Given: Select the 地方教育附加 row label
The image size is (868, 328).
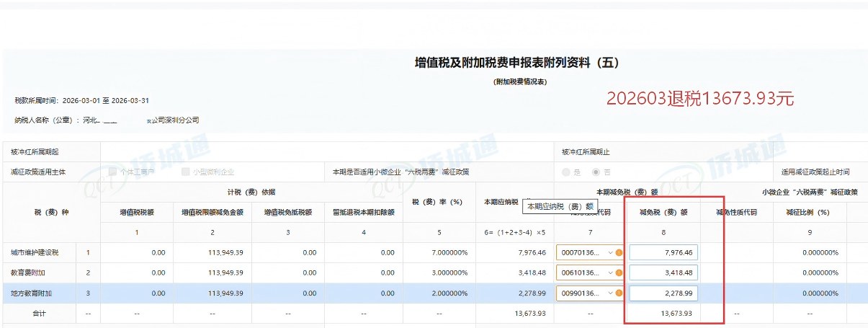Looking at the screenshot, I should [31, 293].
